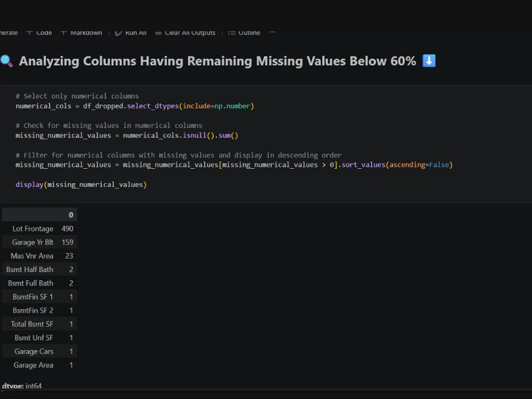
Task: Select the value 159 in the output
Action: pos(68,242)
